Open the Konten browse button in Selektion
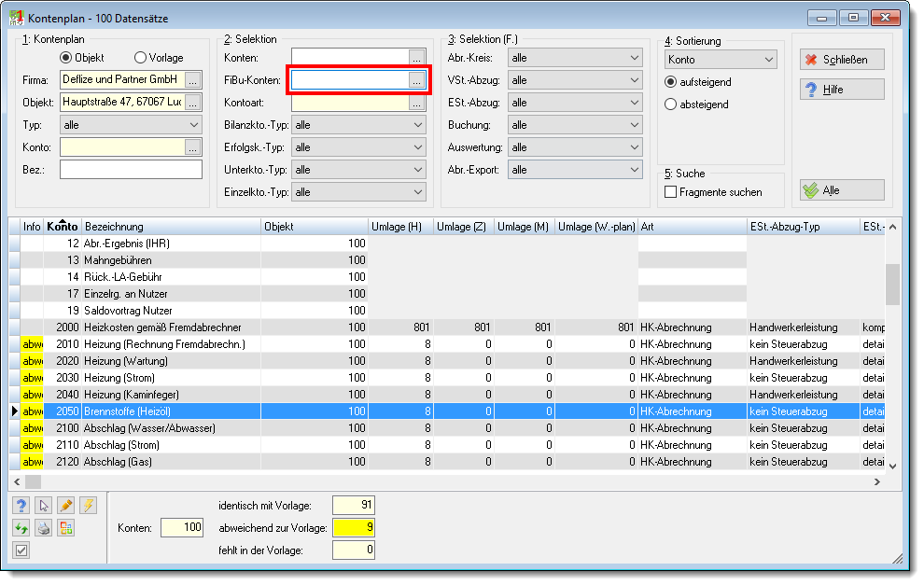924x585 pixels. coord(416,58)
